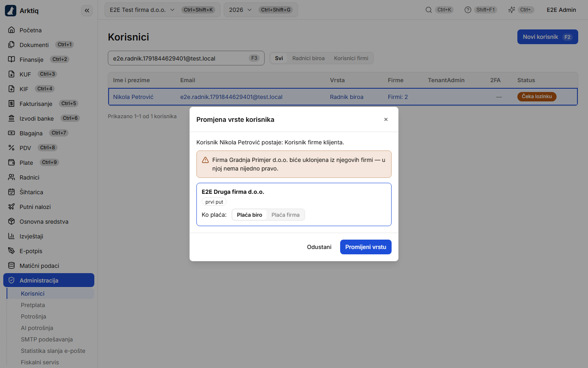Confirm with Promijeni vrstu button
The image size is (588, 368).
point(365,247)
